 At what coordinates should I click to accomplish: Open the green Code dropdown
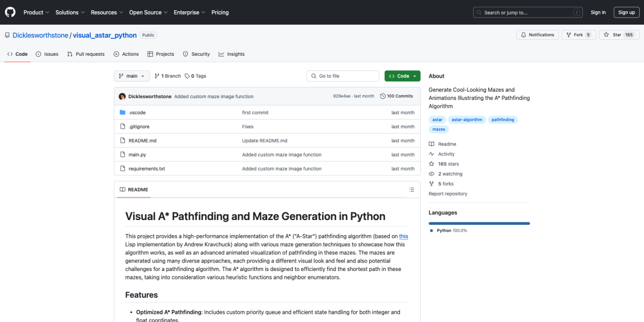click(x=402, y=76)
